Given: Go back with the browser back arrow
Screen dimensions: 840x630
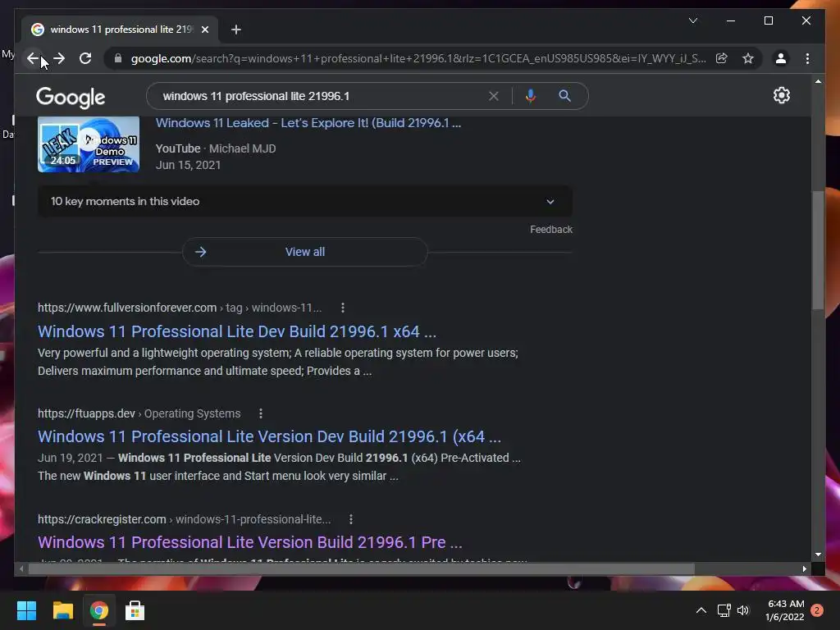Looking at the screenshot, I should coord(33,58).
